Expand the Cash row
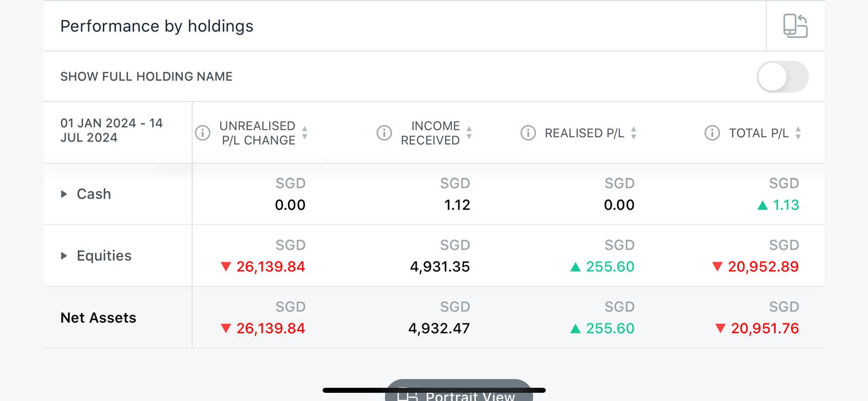Screen dimensions: 868x401 click(x=64, y=194)
